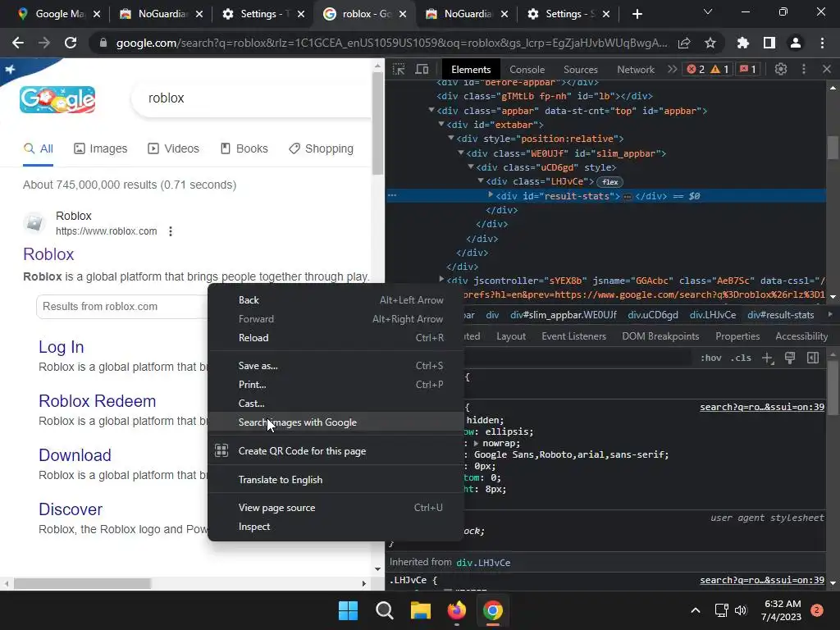Open the Extensions puzzle icon
This screenshot has width=840, height=630.
point(742,43)
